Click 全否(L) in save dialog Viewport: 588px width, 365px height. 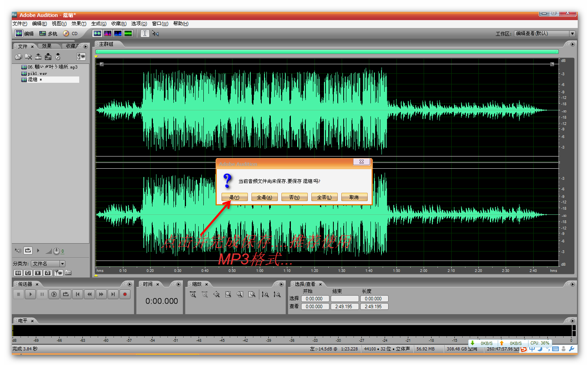324,197
